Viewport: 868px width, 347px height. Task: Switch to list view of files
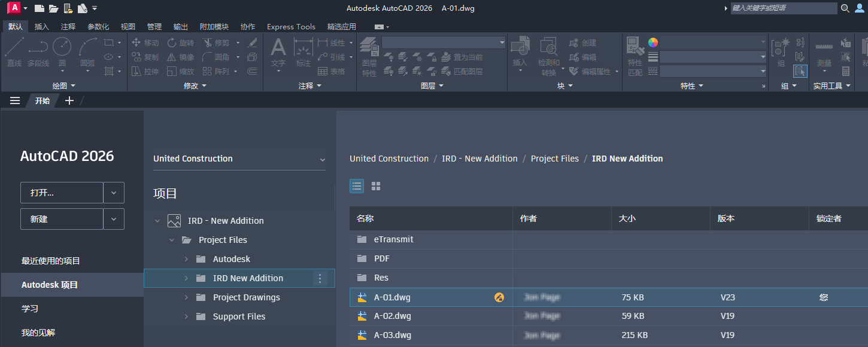(x=357, y=186)
